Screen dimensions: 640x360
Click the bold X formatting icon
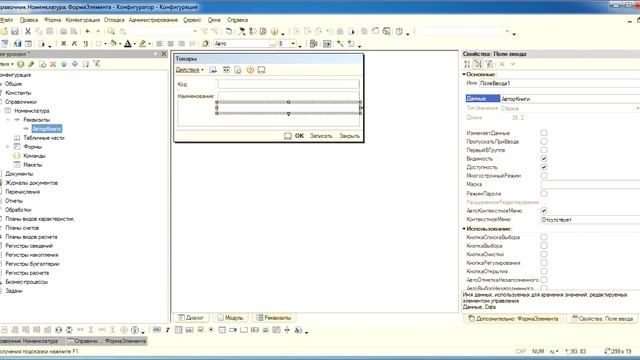point(64,44)
